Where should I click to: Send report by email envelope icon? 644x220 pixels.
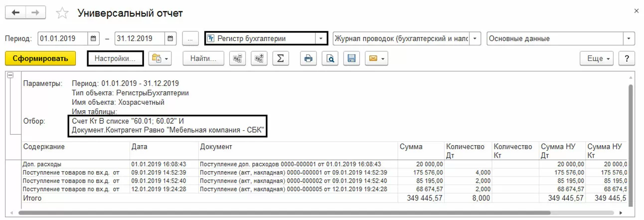(x=376, y=58)
